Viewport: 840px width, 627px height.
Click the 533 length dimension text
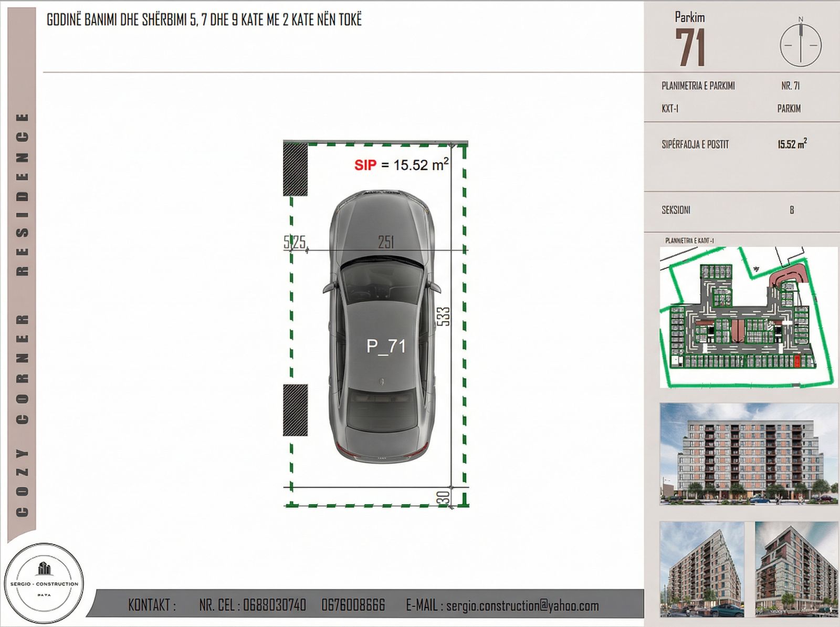point(444,316)
